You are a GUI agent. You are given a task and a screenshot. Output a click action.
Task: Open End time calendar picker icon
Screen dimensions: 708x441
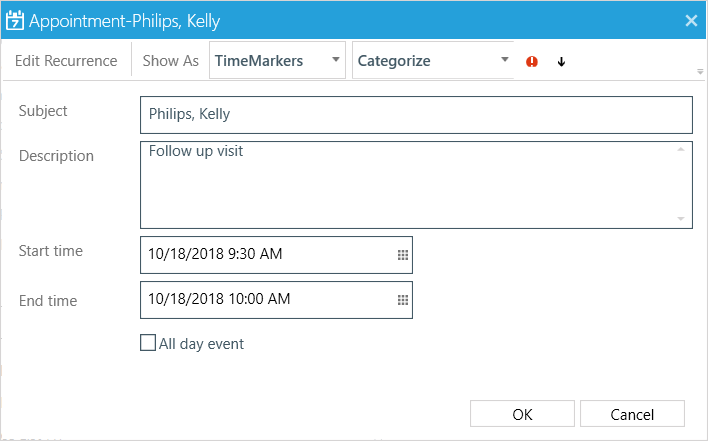[403, 300]
